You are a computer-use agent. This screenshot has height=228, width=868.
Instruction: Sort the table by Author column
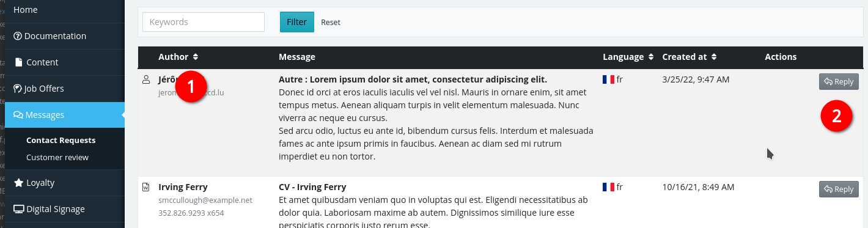coord(195,57)
